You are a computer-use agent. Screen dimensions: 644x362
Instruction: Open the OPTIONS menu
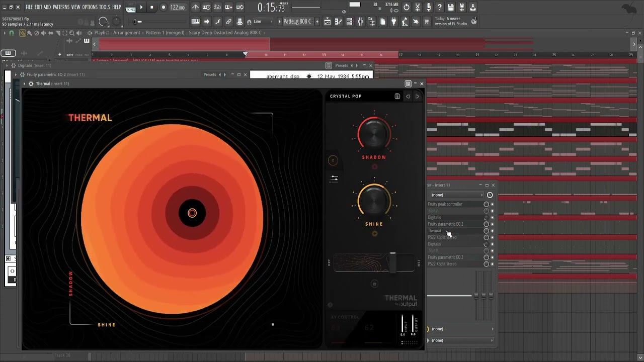[x=90, y=7]
